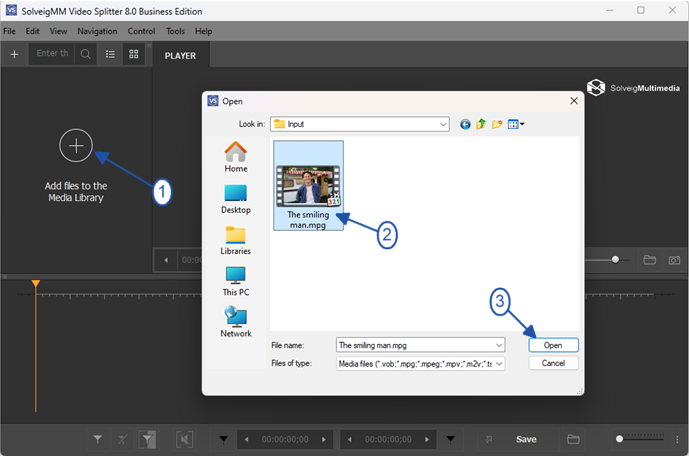Close the Open dialog with the X
This screenshot has width=689, height=456.
pos(574,101)
